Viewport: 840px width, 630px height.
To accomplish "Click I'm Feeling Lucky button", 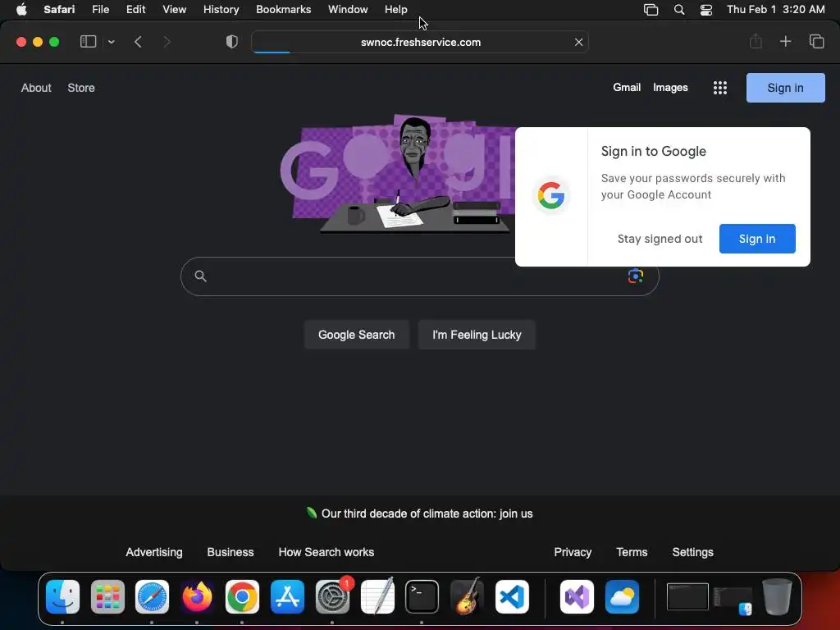I will click(477, 335).
